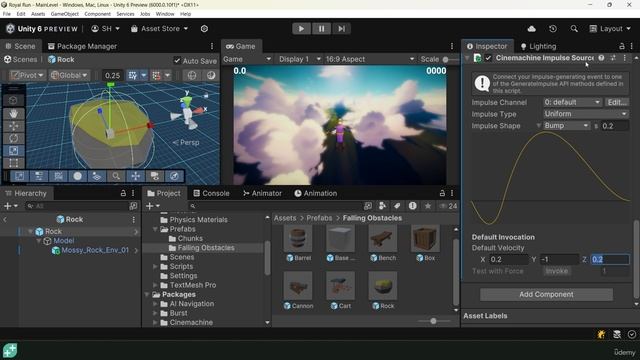Select the Rotate tool in Scene toolbar
This screenshot has width=640, height=360.
tap(13, 138)
